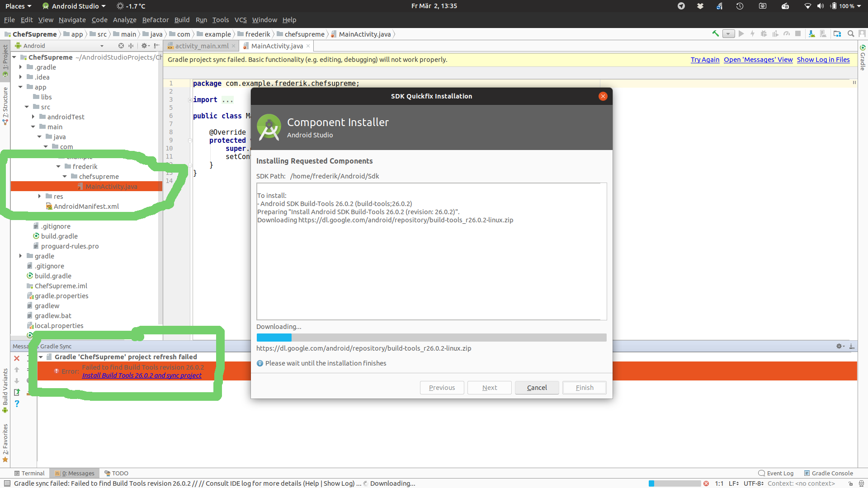Open the SDK Manager toolbar icon
The width and height of the screenshot is (868, 488).
point(812,34)
